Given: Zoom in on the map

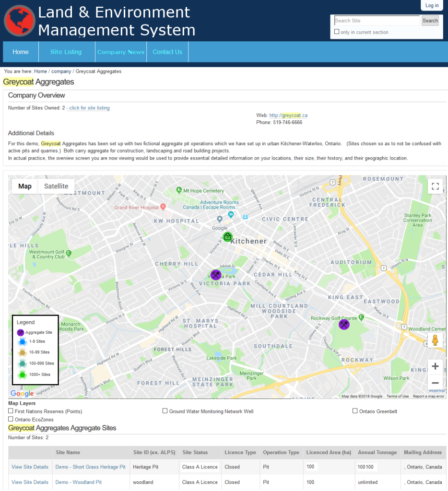Looking at the screenshot, I should [435, 367].
